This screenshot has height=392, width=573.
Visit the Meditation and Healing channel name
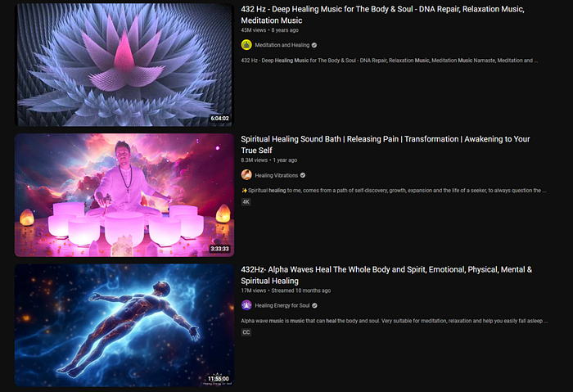[x=282, y=45]
